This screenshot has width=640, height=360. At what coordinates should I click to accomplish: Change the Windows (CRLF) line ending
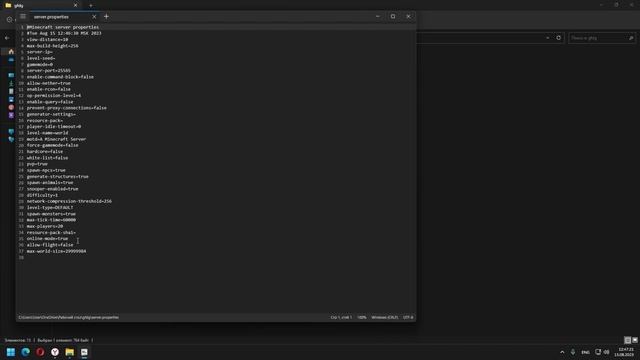click(384, 317)
